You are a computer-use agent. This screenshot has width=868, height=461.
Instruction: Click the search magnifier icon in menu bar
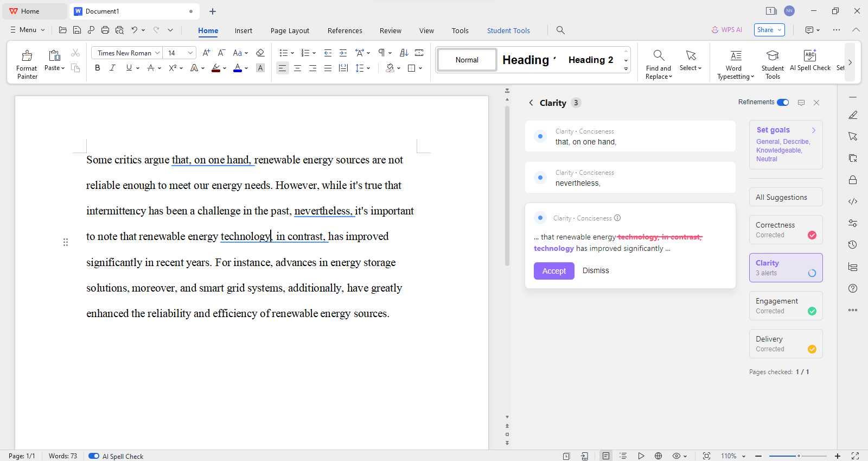pyautogui.click(x=560, y=30)
